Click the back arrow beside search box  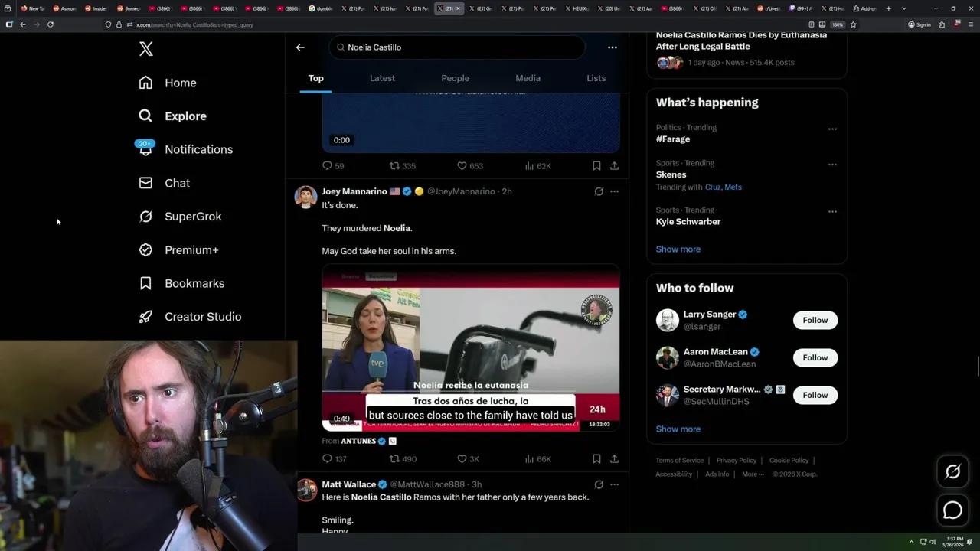(300, 47)
